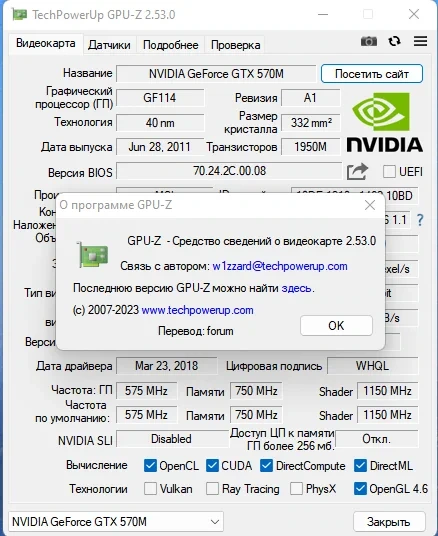Click the Mar 23, 2018 driver date

pos(167,366)
